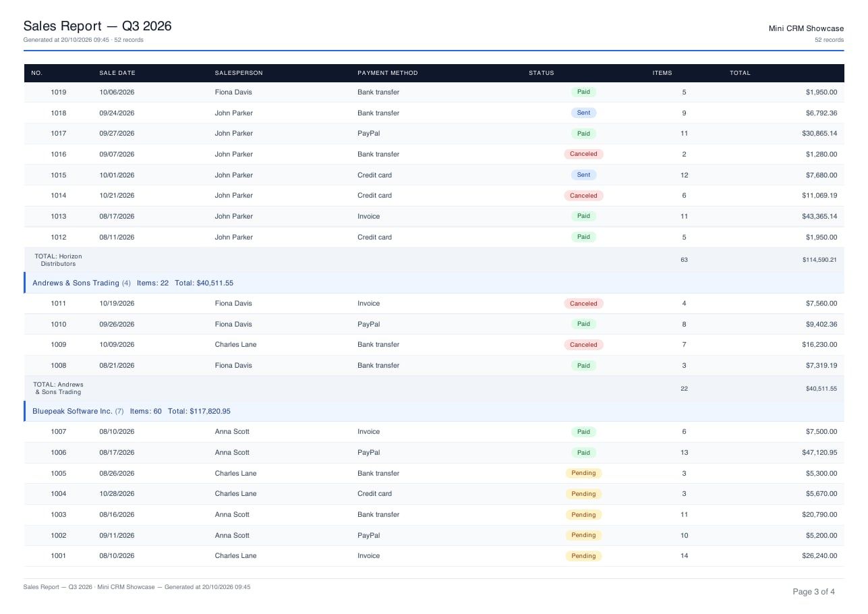Click the TOTAL column header
Image resolution: width=868 pixels, height=614 pixels.
coord(740,73)
